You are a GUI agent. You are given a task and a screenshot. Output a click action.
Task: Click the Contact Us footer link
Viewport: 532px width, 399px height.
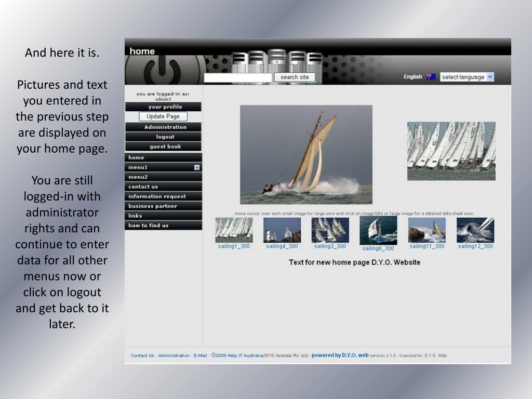click(142, 355)
